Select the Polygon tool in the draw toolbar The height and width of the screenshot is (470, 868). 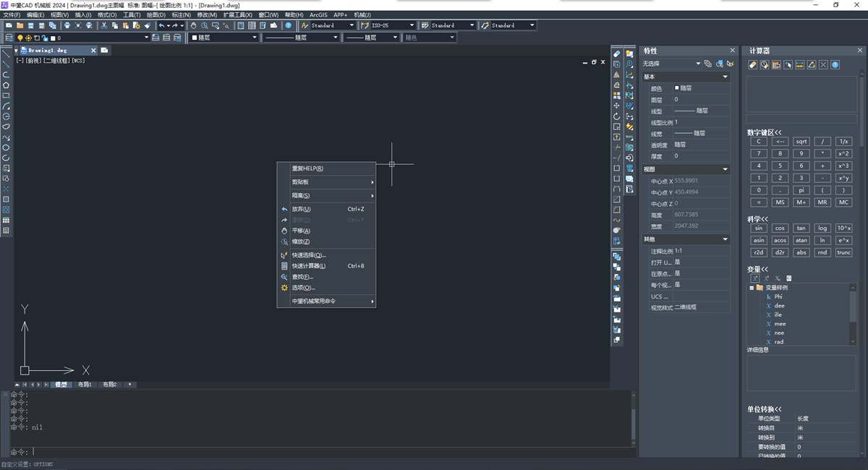click(x=6, y=85)
